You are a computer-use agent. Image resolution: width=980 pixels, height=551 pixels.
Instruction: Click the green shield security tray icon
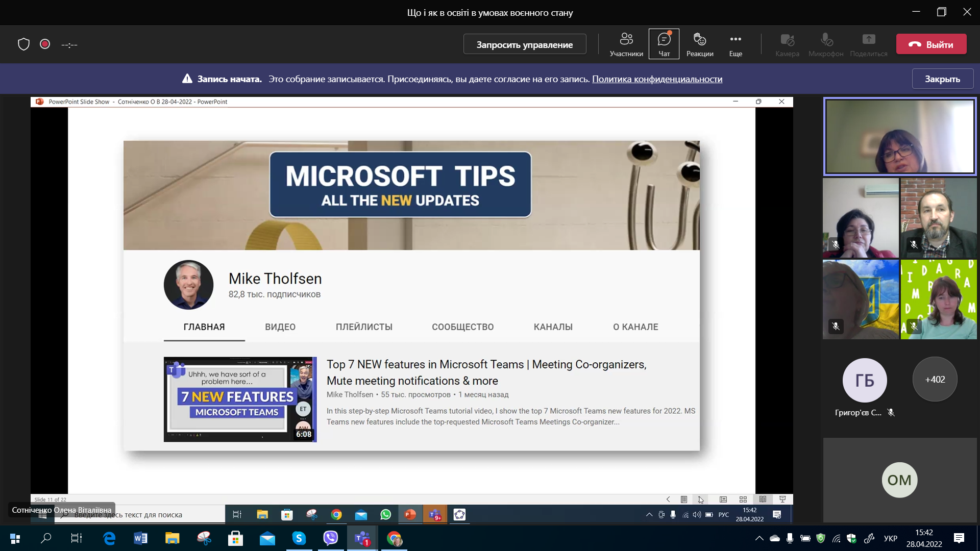[x=821, y=538]
